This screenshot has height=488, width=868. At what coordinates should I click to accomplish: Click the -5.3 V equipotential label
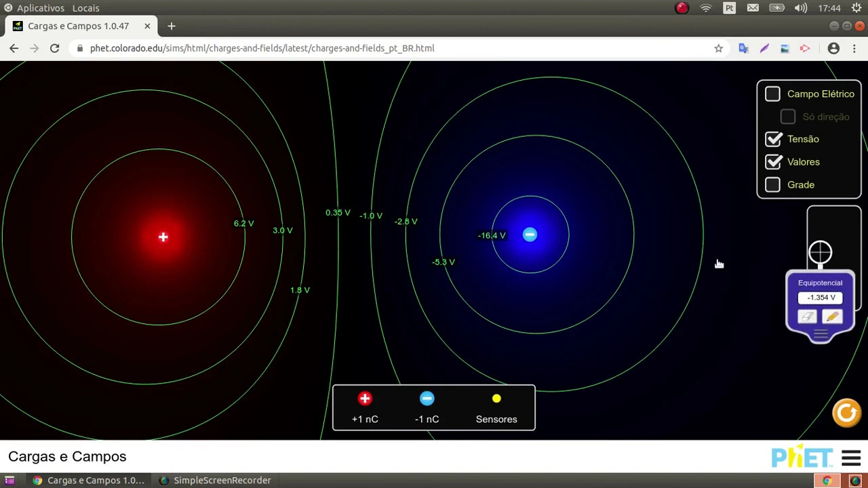[x=443, y=262]
